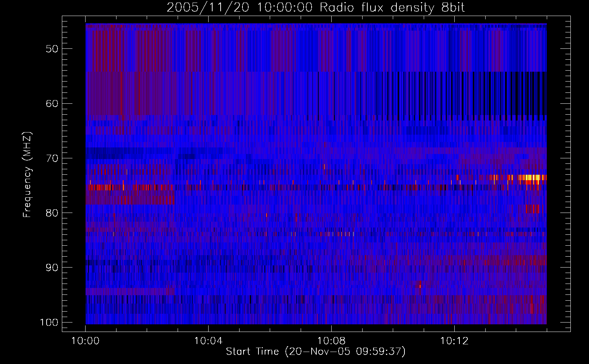Click the 10:08 time tick label

(331, 341)
